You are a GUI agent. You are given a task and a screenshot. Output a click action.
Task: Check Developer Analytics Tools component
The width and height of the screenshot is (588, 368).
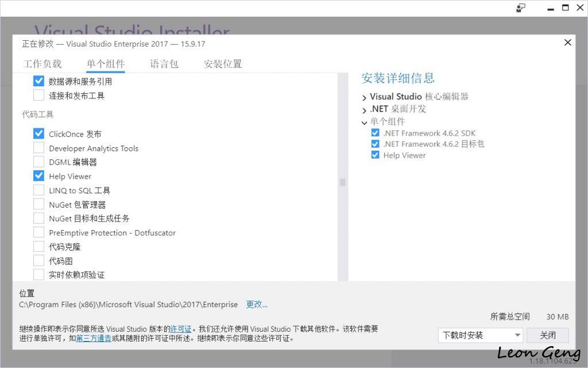point(38,148)
